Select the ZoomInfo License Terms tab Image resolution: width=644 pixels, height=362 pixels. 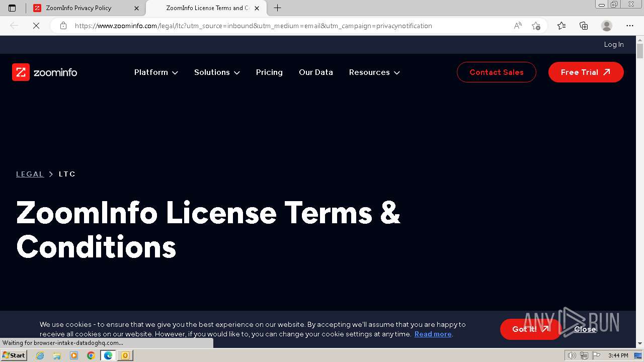point(206,8)
